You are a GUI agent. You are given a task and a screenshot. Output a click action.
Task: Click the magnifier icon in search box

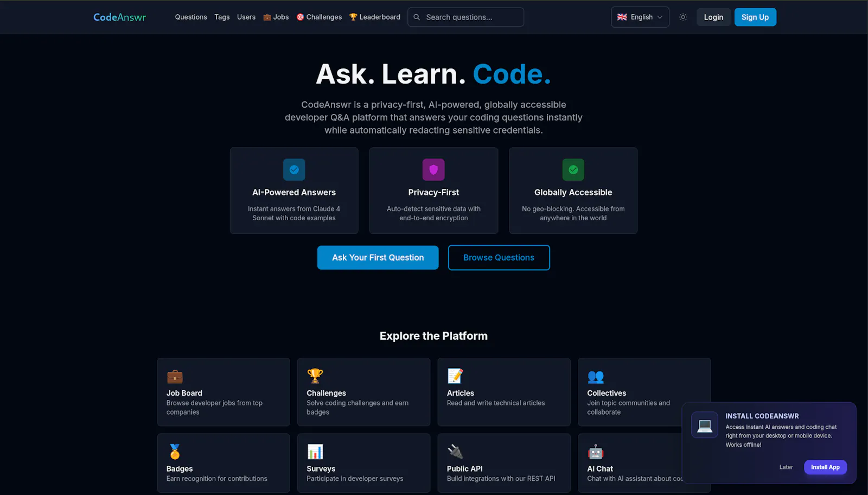(x=417, y=17)
